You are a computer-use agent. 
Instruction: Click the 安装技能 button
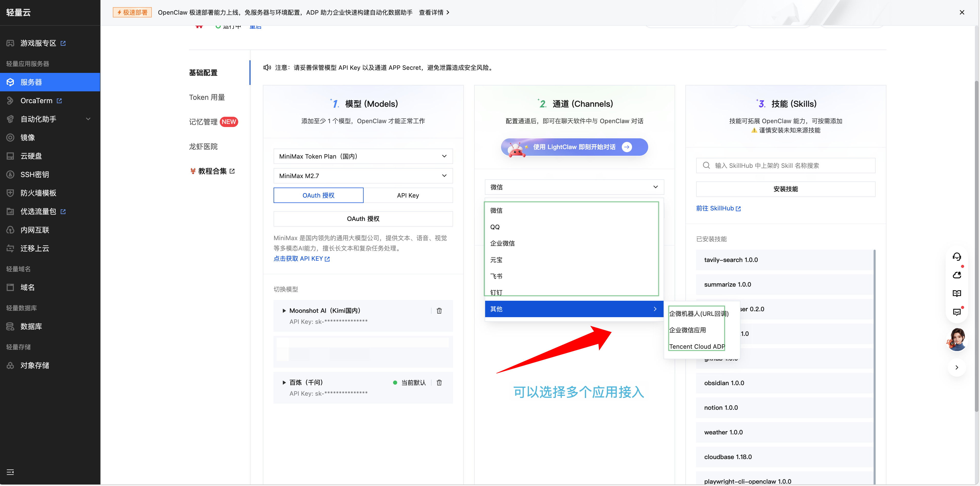coord(786,189)
